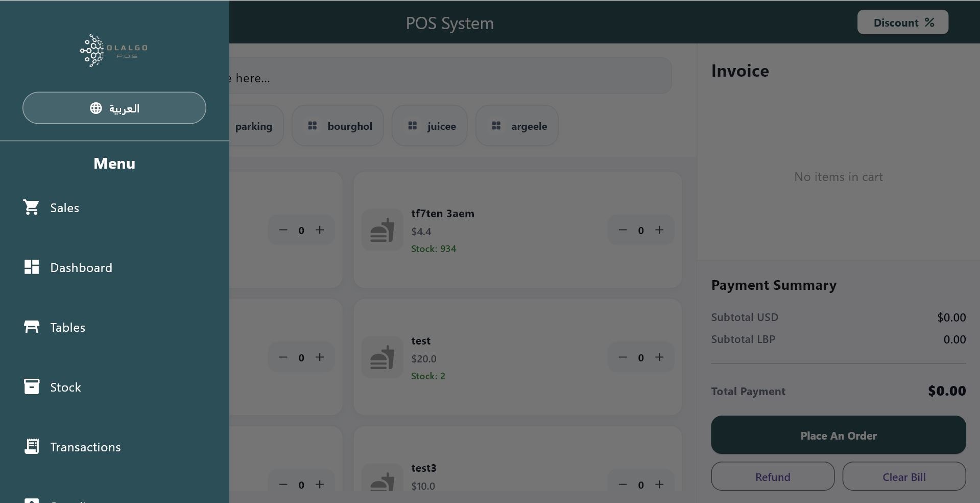
Task: Click the grid icon on argeele chip
Action: 496,125
